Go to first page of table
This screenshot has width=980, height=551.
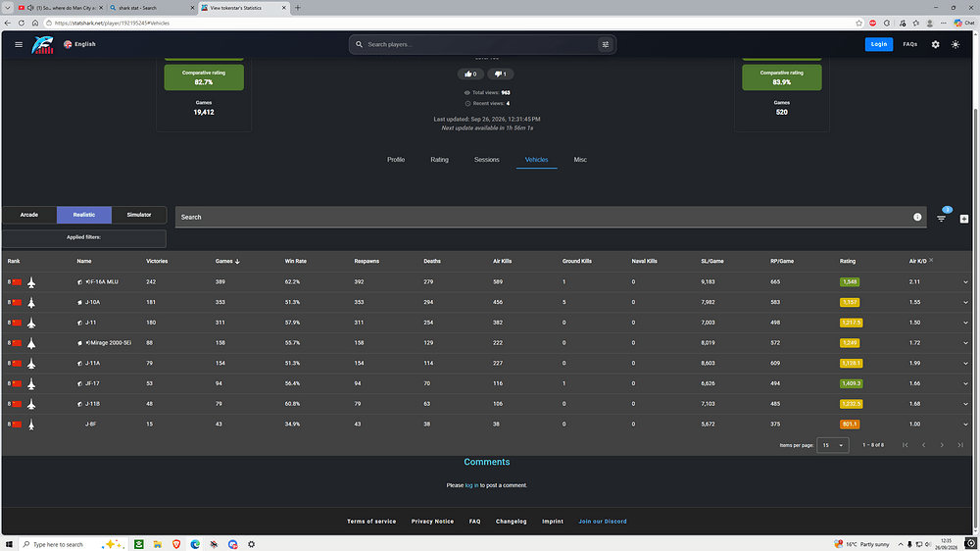click(905, 445)
